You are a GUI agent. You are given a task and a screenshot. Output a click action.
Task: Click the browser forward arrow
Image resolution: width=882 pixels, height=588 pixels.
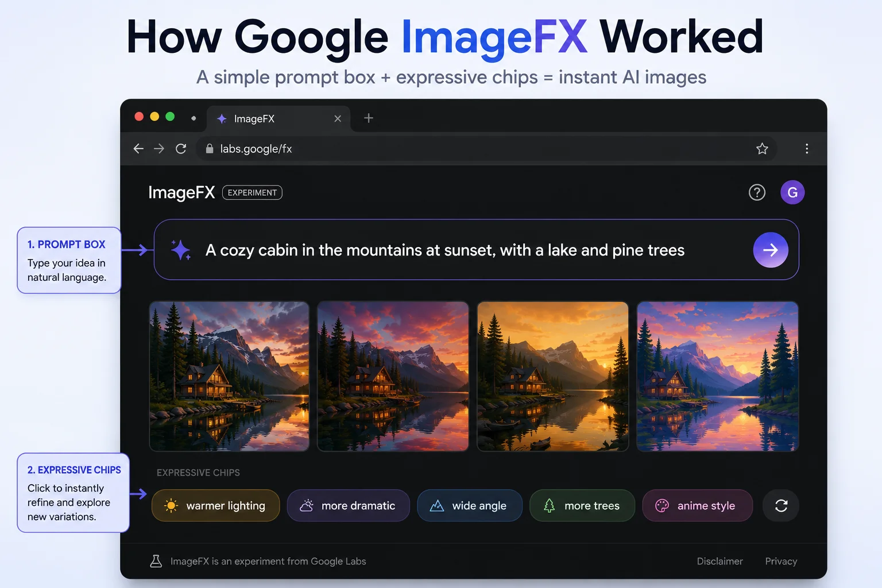pyautogui.click(x=159, y=149)
